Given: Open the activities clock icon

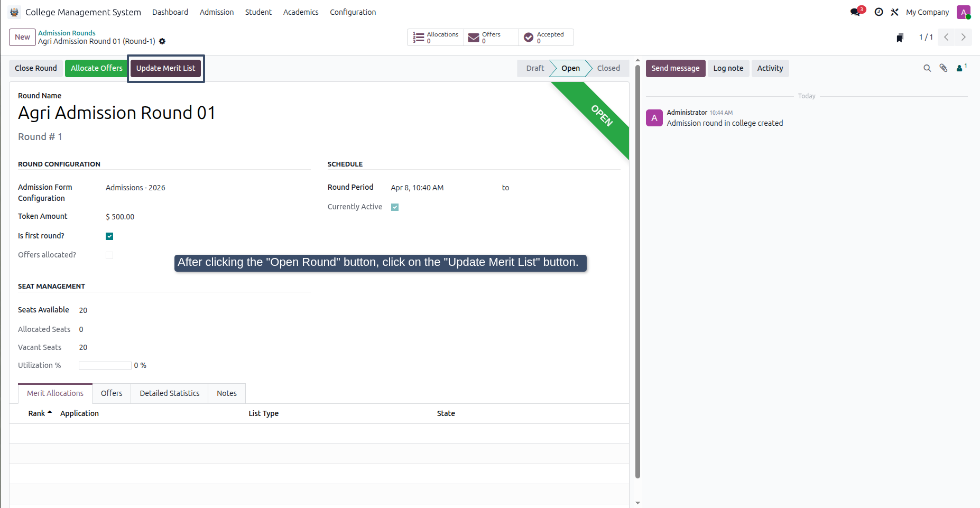Looking at the screenshot, I should pyautogui.click(x=879, y=12).
